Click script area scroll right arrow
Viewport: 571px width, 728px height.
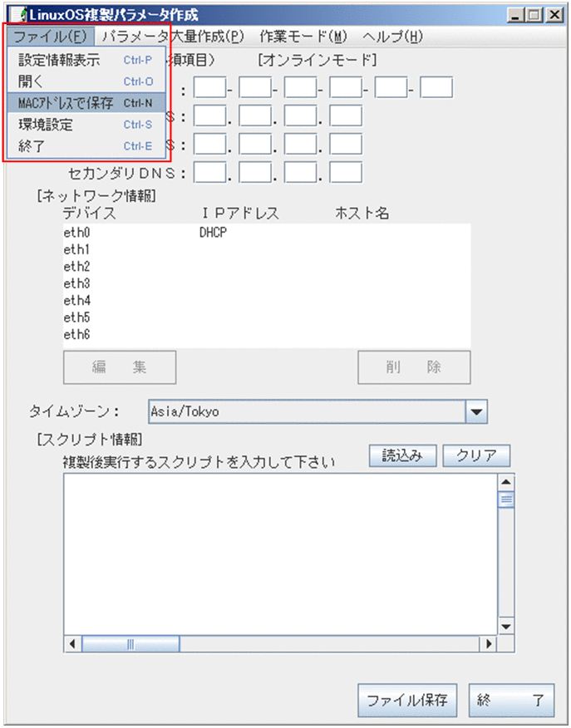tap(489, 644)
